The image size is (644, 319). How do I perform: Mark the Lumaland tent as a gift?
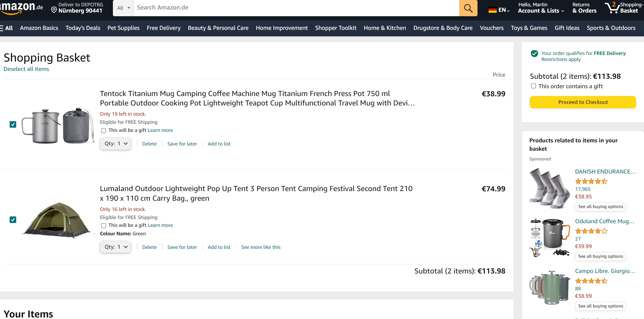click(103, 226)
